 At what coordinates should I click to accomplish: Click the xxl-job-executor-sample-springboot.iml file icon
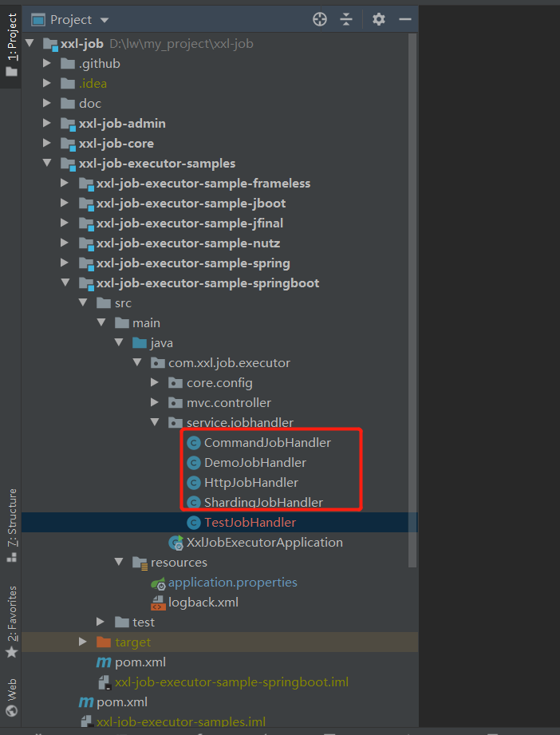click(104, 682)
